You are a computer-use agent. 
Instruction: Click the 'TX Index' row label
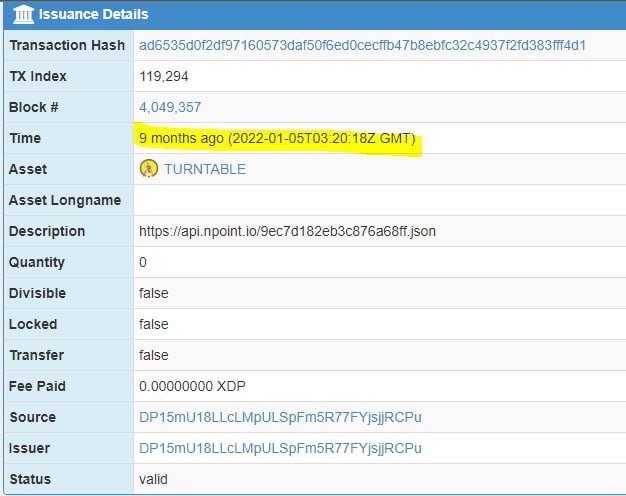coord(38,76)
